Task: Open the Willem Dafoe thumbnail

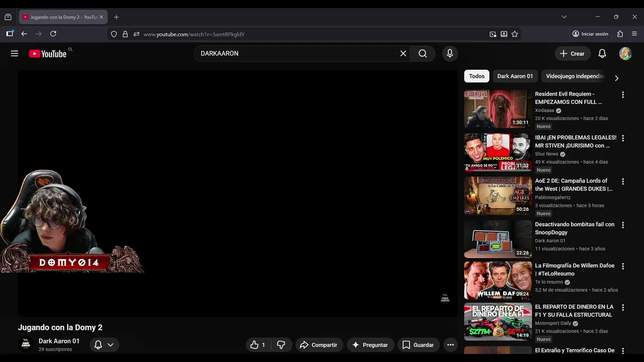Action: (498, 280)
